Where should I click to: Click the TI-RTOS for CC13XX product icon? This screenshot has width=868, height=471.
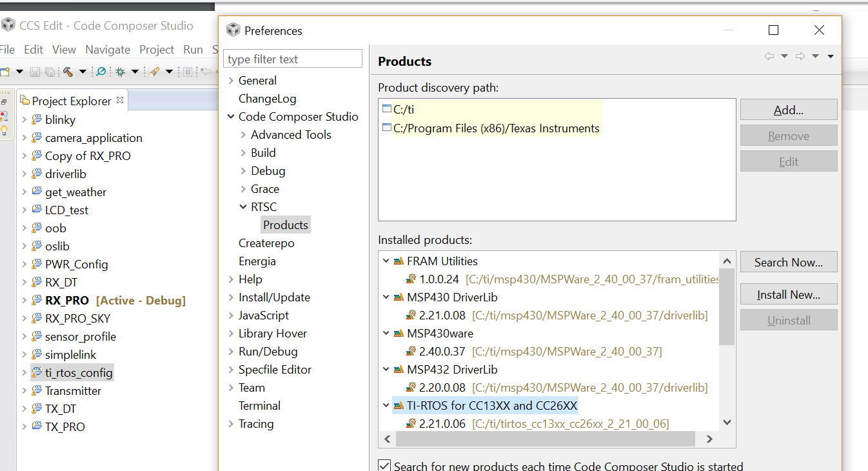coord(399,406)
